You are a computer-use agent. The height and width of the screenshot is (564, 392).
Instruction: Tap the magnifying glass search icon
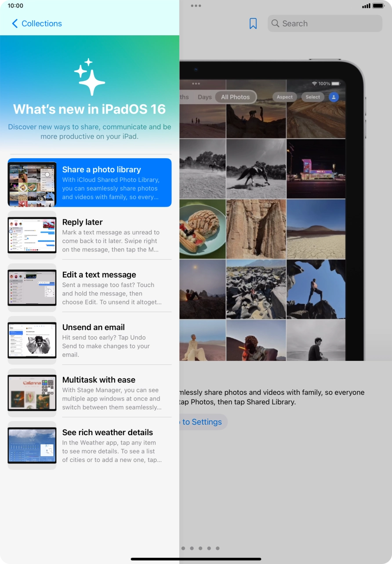coord(276,24)
